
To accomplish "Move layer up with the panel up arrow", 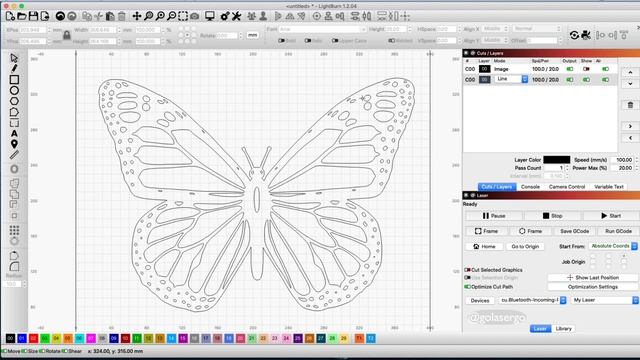I will pyautogui.click(x=630, y=72).
